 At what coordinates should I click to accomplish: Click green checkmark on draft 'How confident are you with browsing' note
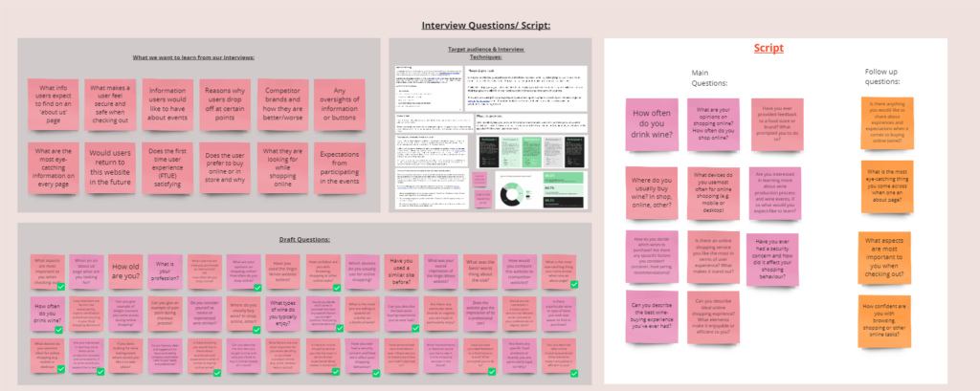[x=337, y=288]
